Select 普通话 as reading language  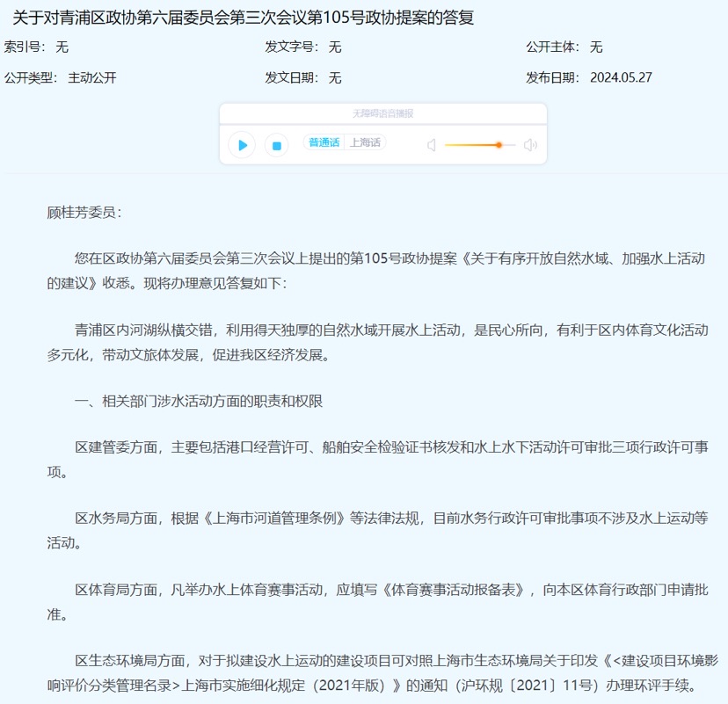coord(324,142)
